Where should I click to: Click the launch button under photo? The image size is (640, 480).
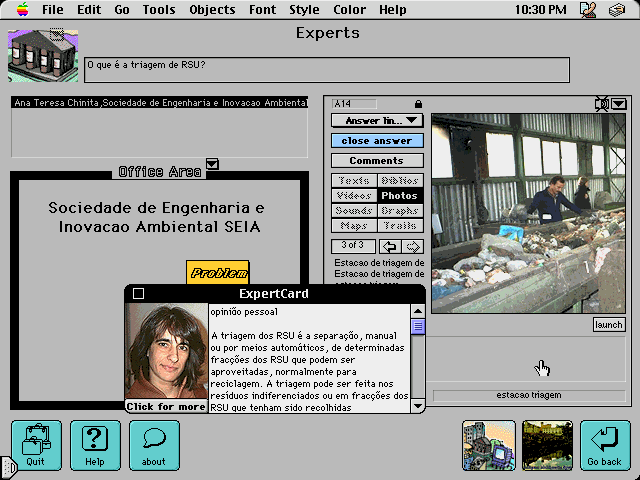(608, 325)
